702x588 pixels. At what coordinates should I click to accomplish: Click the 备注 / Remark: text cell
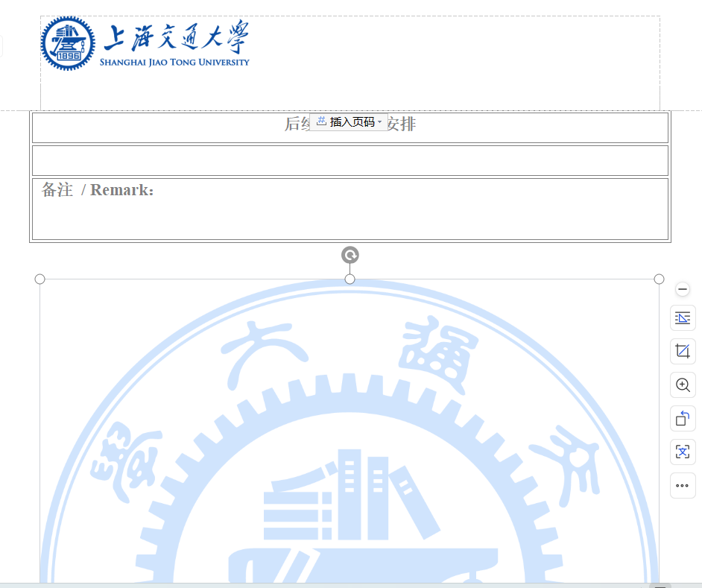(350, 209)
